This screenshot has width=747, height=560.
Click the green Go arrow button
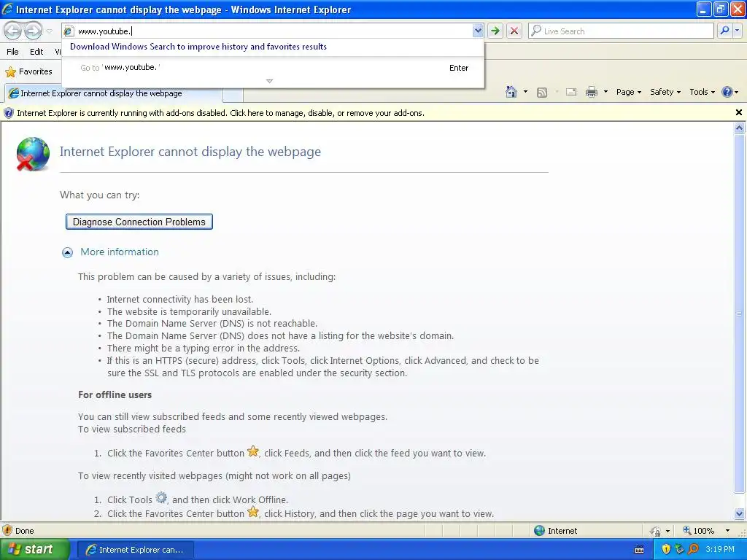point(495,31)
